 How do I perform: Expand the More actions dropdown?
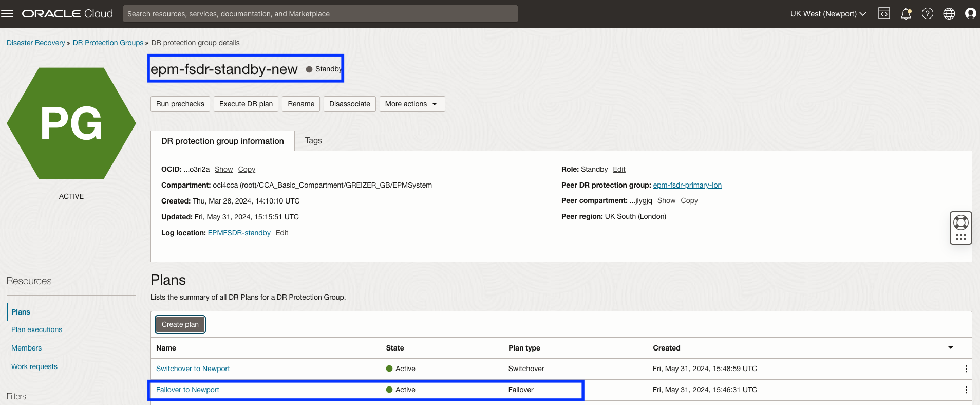[412, 104]
